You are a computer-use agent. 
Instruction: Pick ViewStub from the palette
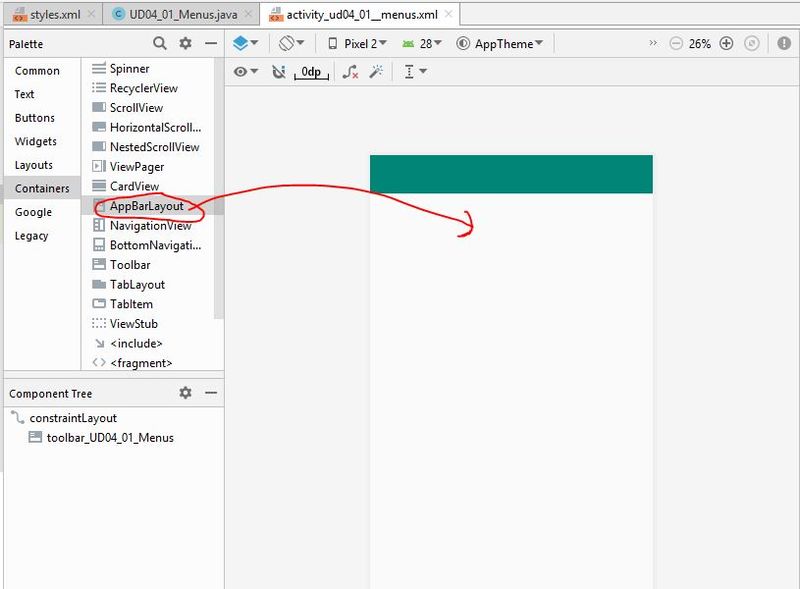(148, 324)
